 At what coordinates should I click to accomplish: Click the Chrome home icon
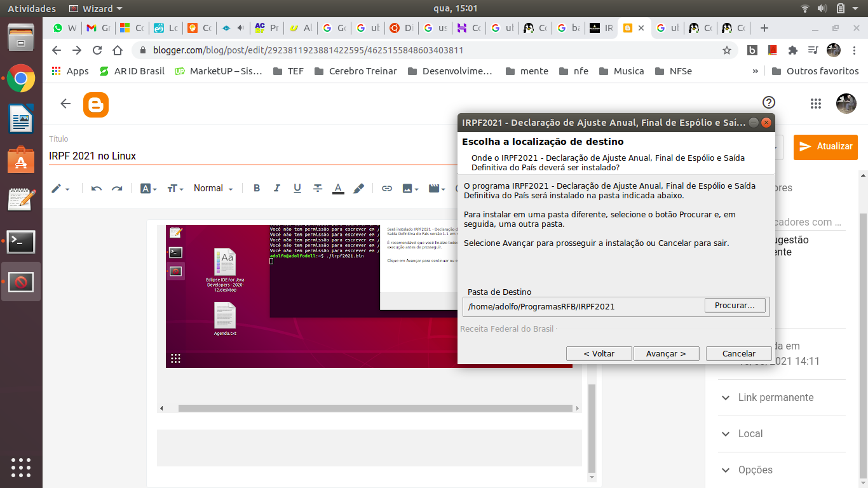pyautogui.click(x=118, y=50)
